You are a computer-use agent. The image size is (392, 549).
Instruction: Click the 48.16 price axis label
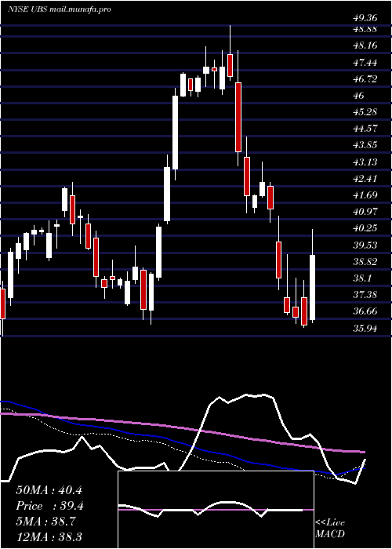coord(365,45)
